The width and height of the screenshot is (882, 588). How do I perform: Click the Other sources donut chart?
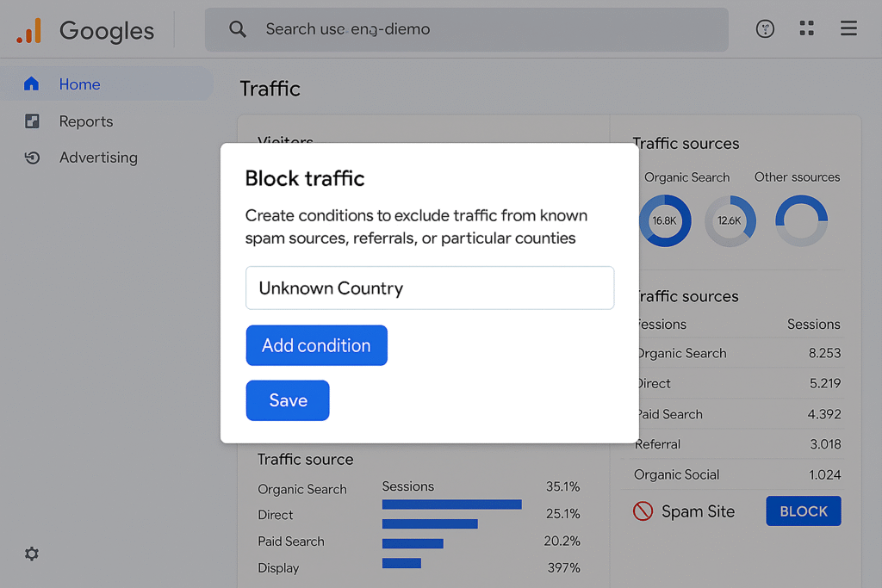coord(801,220)
